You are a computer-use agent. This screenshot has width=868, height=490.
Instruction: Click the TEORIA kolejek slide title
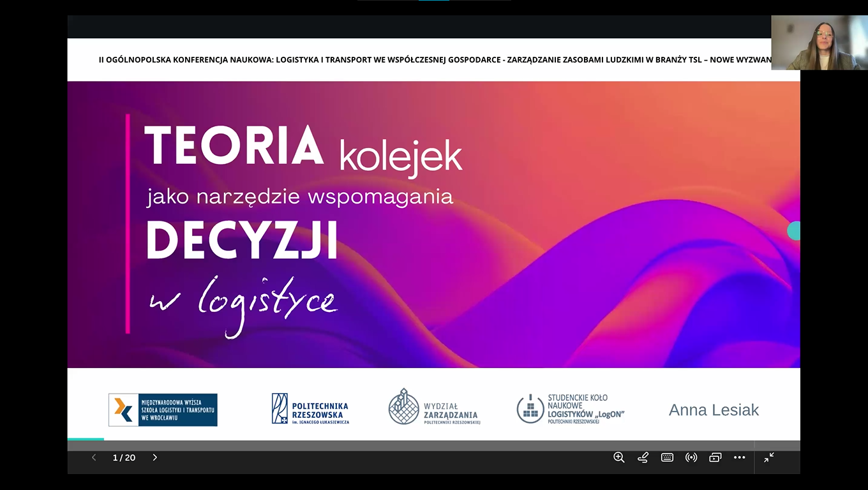303,148
